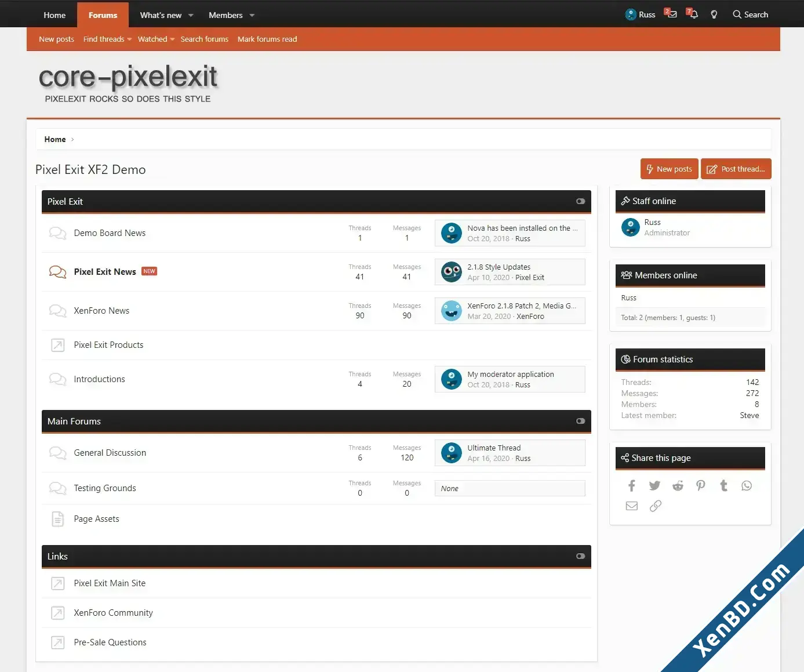
Task: Click XenForo News forum bubble icon
Action: pos(57,311)
